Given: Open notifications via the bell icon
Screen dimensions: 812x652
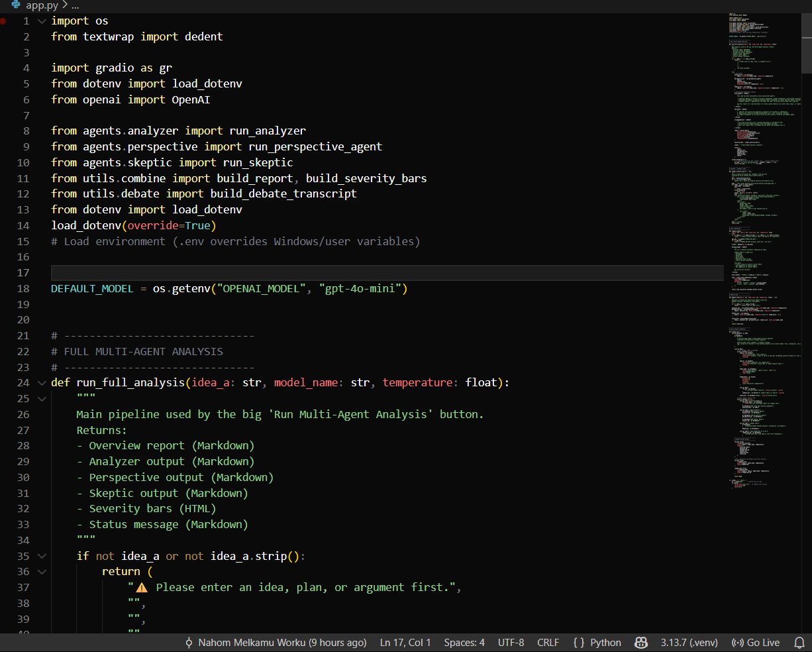Looking at the screenshot, I should pyautogui.click(x=799, y=643).
